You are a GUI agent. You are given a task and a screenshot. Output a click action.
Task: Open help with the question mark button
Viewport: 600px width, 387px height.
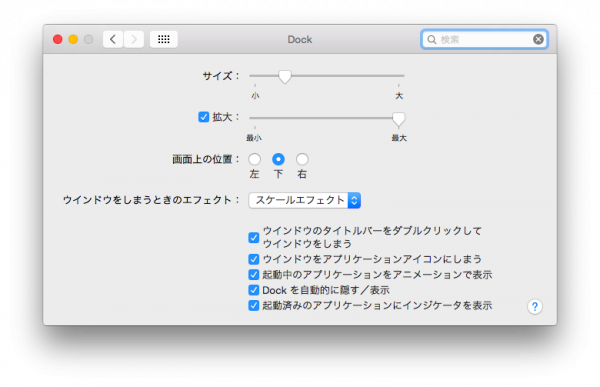pos(535,306)
